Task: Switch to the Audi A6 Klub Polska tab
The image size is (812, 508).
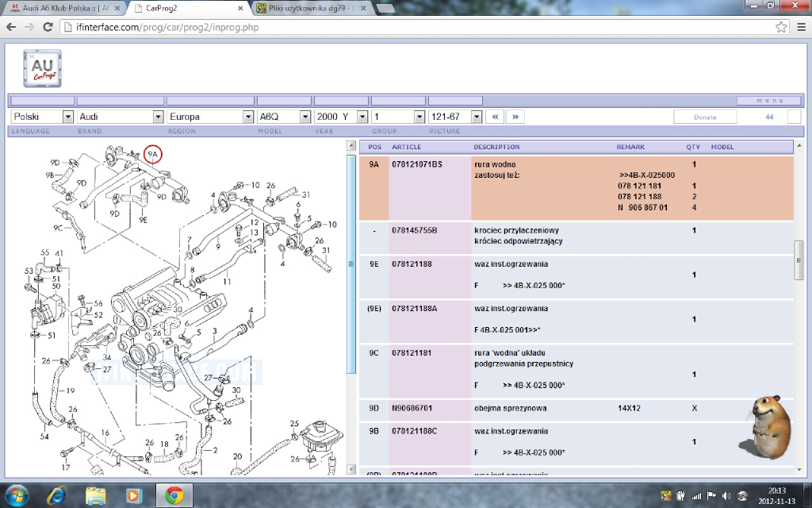Action: click(65, 8)
